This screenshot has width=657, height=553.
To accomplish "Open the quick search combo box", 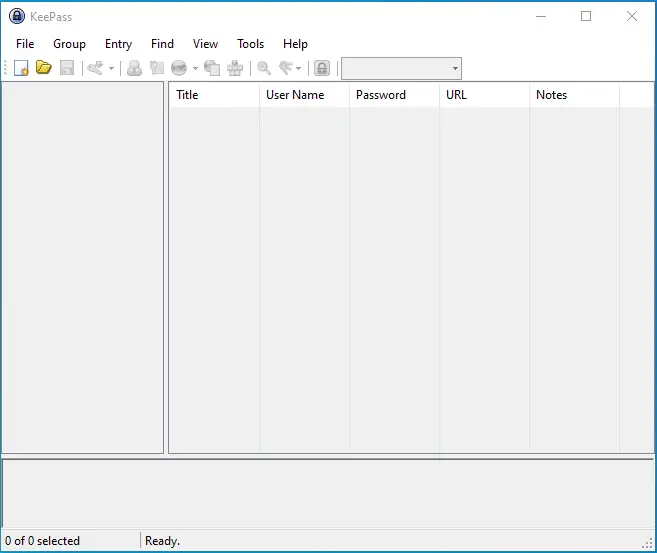I will pyautogui.click(x=401, y=68).
